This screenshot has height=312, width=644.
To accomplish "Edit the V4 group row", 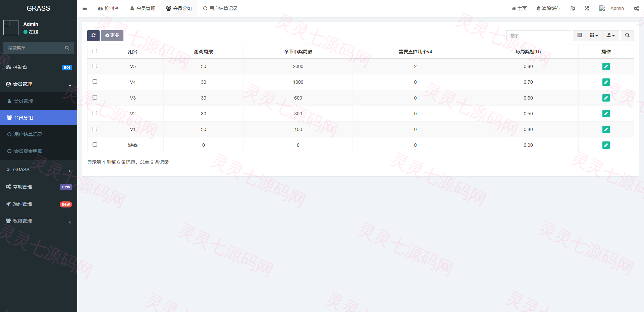I will coord(606,82).
